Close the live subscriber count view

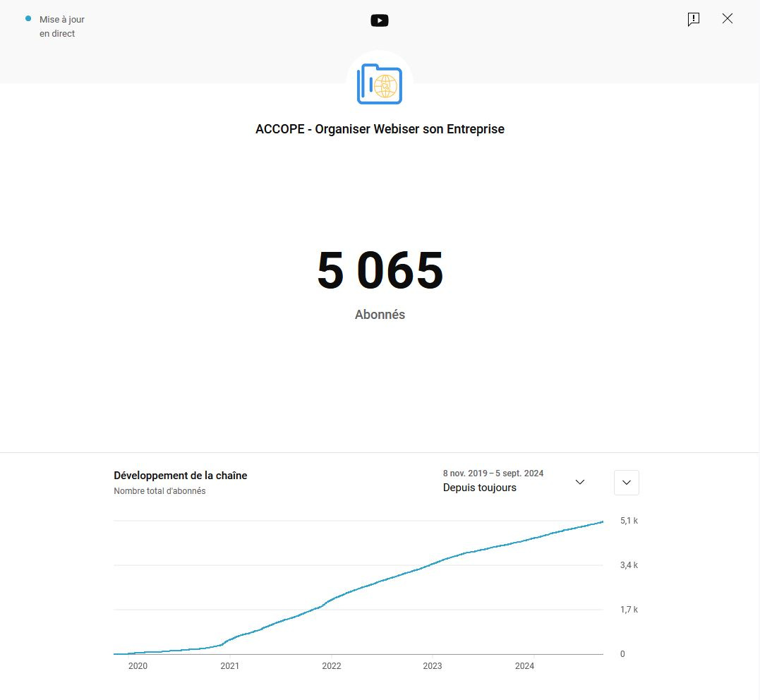pos(727,18)
